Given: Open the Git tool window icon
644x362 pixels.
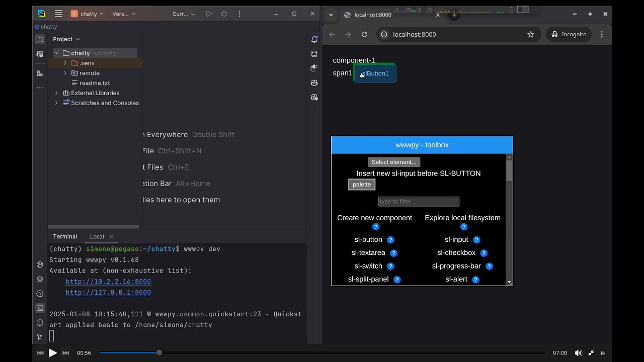Looking at the screenshot, I should pyautogui.click(x=40, y=337).
